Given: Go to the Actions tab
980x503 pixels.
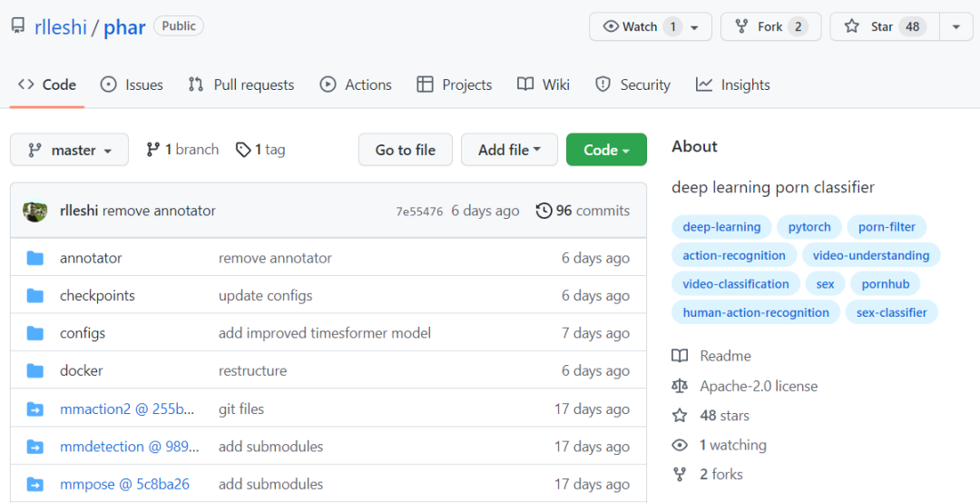Looking at the screenshot, I should coord(356,84).
